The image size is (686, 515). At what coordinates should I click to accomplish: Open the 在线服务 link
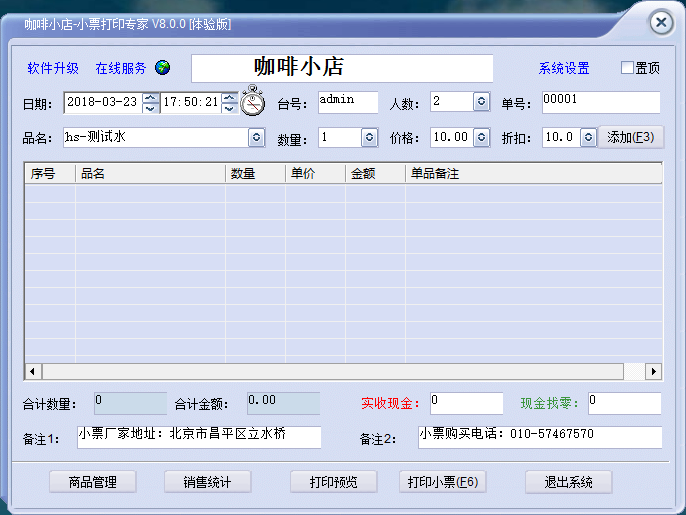(121, 68)
